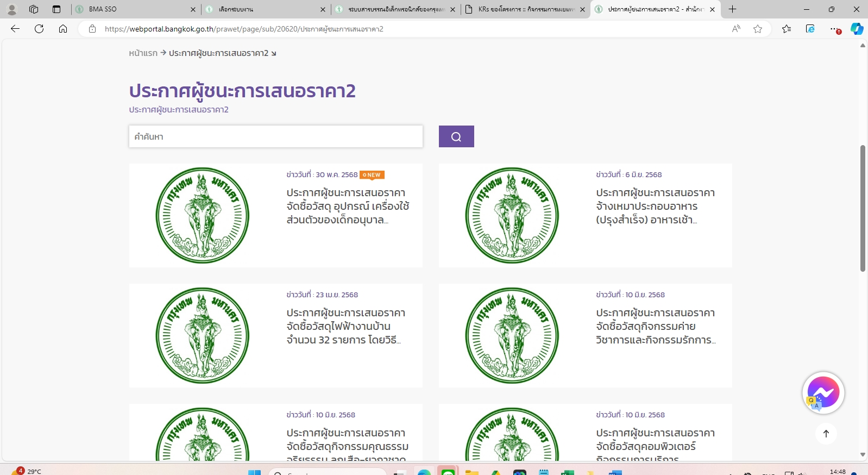Viewport: 868px width, 475px height.
Task: Click the taskbar clock showing 14:48
Action: [x=838, y=471]
